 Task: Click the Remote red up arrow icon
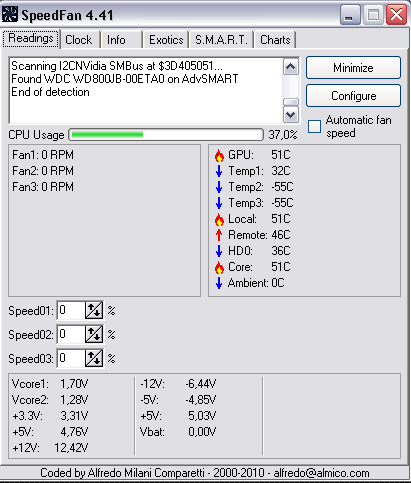click(x=219, y=235)
